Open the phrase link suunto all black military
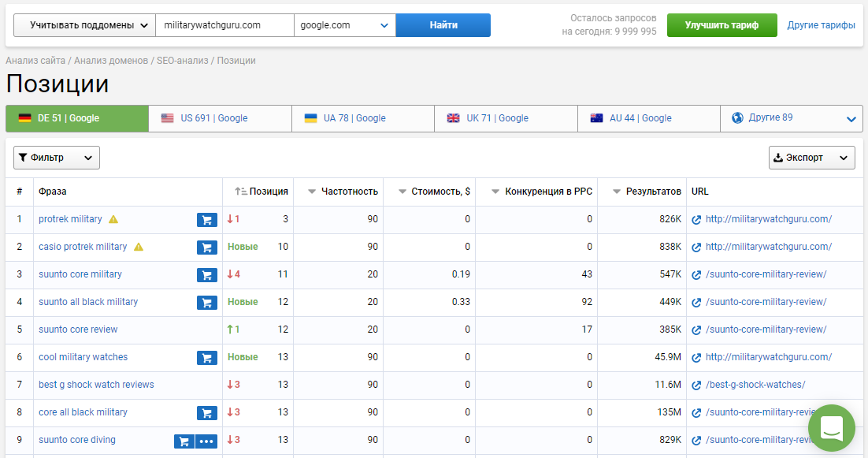The height and width of the screenshot is (458, 868). pos(88,302)
